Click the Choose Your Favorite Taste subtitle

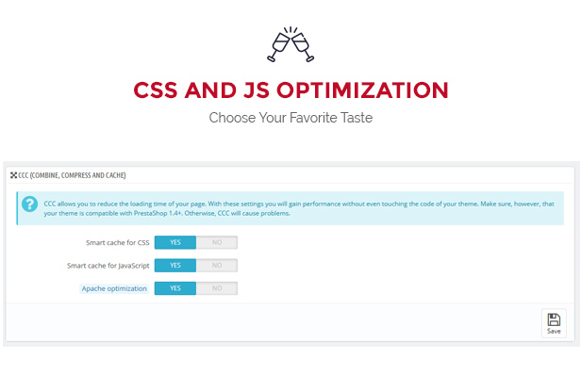click(x=290, y=118)
